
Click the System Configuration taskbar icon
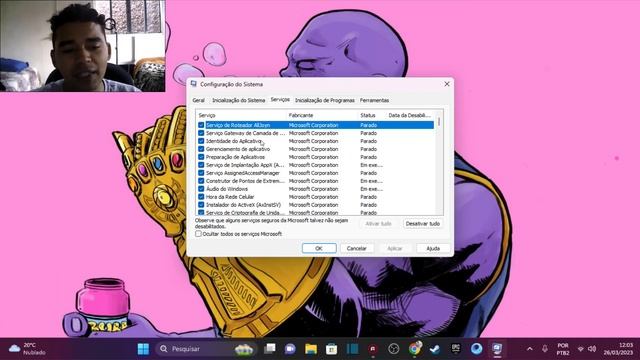pyautogui.click(x=497, y=349)
